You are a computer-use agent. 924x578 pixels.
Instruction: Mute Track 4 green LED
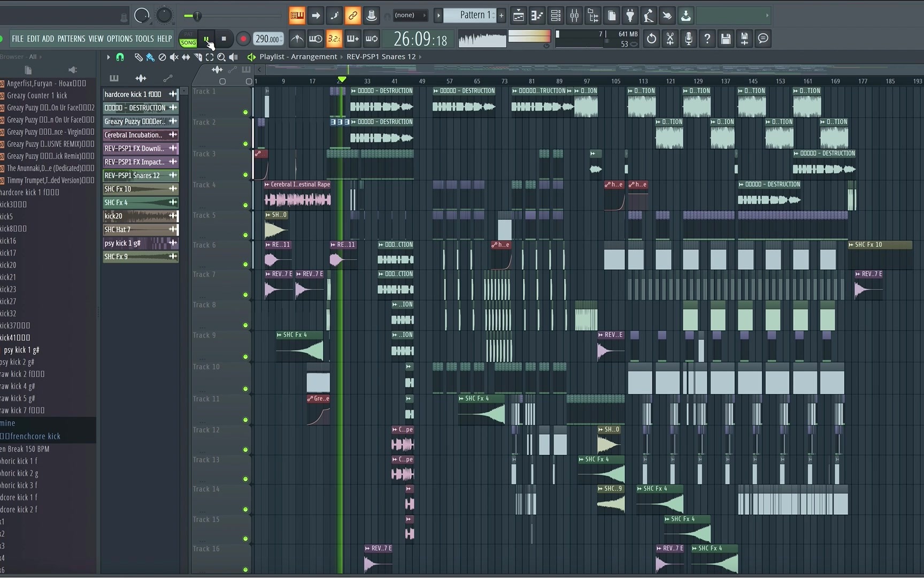pos(245,205)
